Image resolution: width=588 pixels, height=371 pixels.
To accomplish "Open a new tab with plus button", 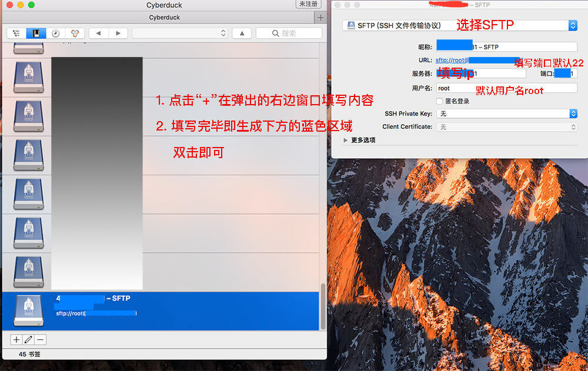I will 320,18.
